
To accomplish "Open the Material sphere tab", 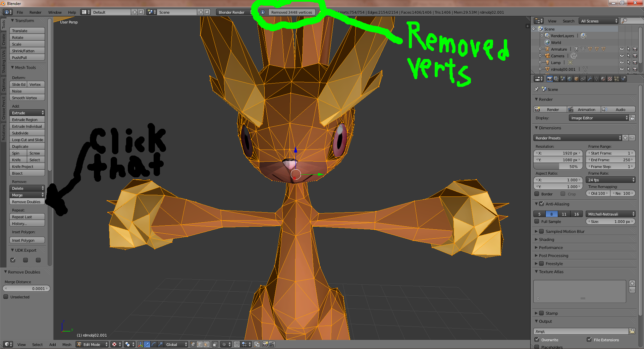I will pos(603,79).
